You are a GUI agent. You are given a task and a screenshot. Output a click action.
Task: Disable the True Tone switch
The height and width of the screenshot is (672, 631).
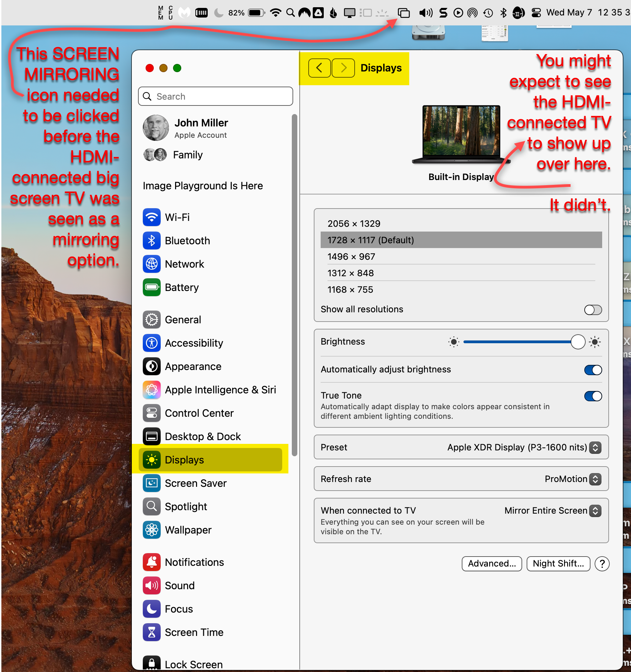click(593, 396)
